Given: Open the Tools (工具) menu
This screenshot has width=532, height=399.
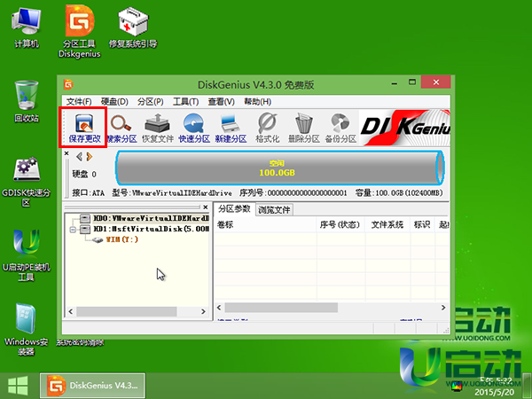Looking at the screenshot, I should (185, 101).
